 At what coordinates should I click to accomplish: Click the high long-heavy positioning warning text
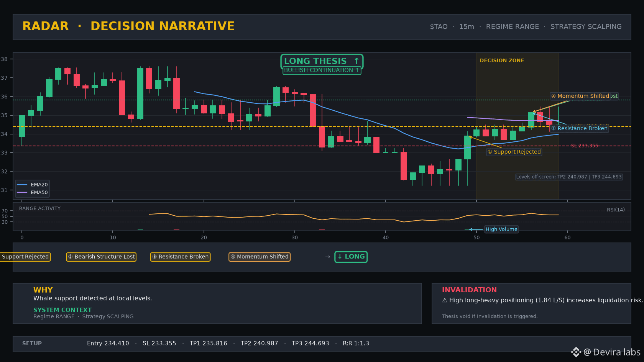coord(546,300)
